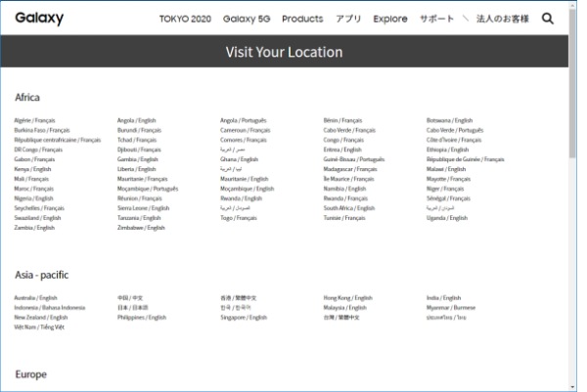
Task: Click Tanzania / English
Action: (139, 218)
